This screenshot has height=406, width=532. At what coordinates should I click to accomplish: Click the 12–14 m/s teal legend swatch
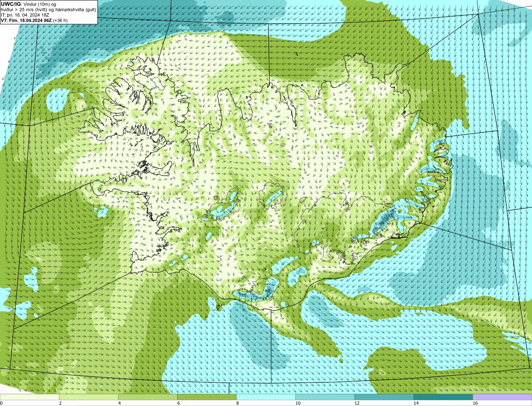point(384,397)
